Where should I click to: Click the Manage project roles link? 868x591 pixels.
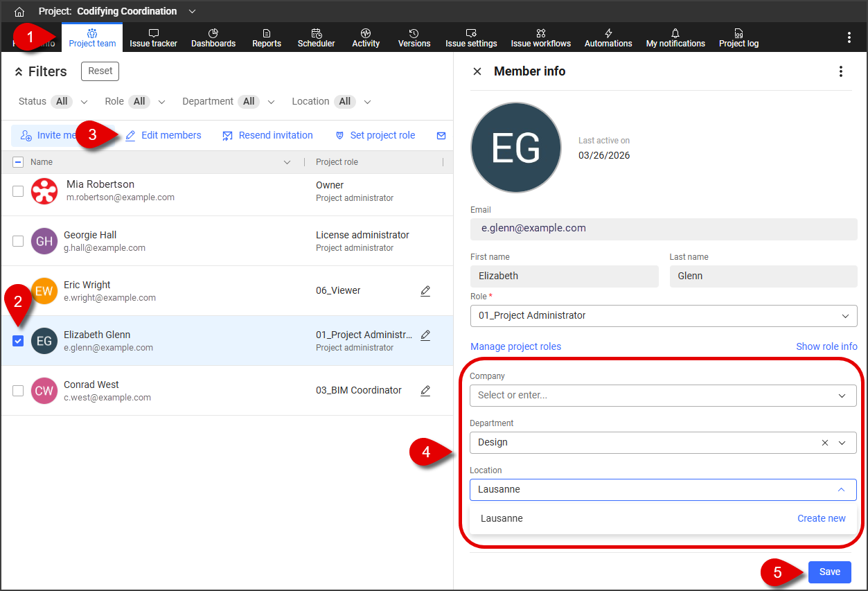(515, 346)
